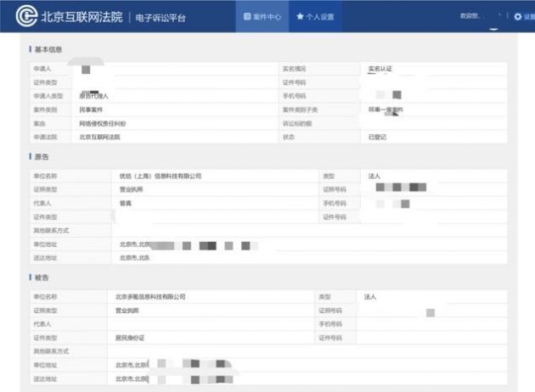The width and height of the screenshot is (535, 392).
Task: Click the star icon beside 个人设置
Action: point(300,16)
